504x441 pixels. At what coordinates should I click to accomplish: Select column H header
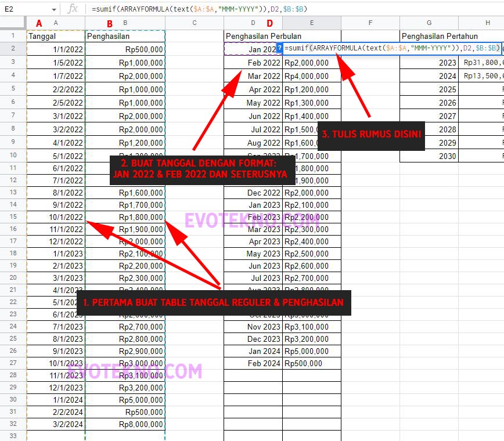(x=481, y=23)
